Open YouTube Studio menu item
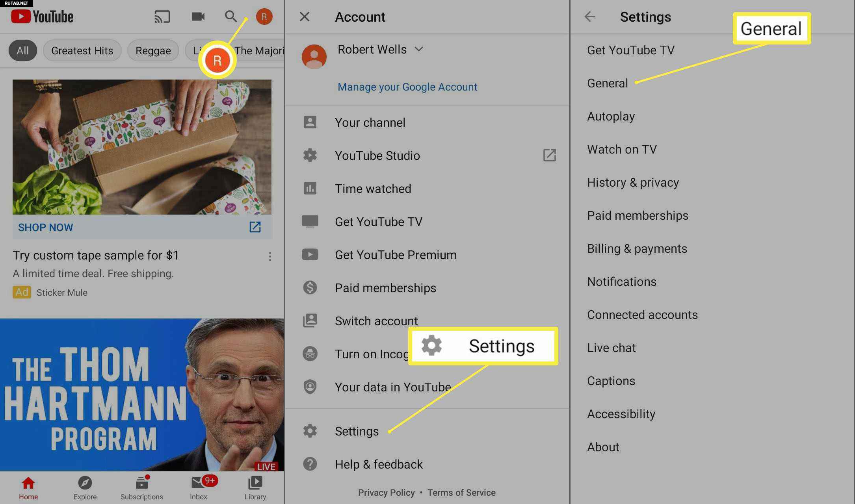Image resolution: width=855 pixels, height=504 pixels. point(427,155)
